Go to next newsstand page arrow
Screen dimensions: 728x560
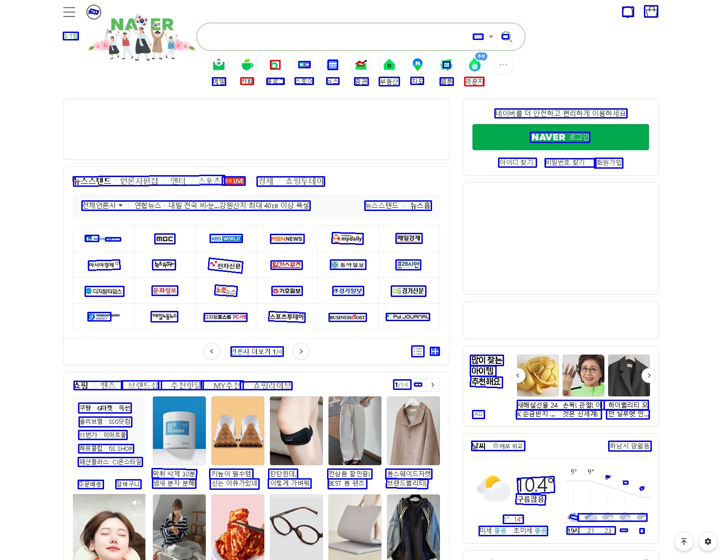[x=301, y=351]
